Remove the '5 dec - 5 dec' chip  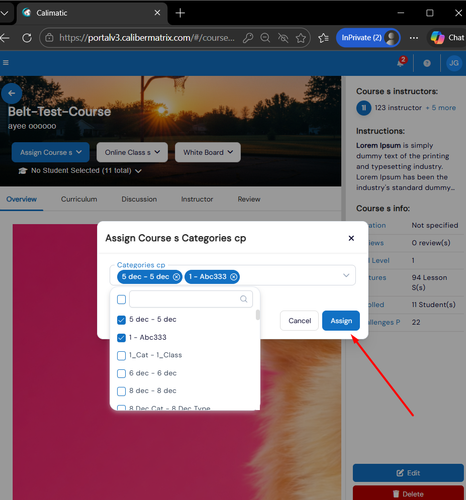176,277
